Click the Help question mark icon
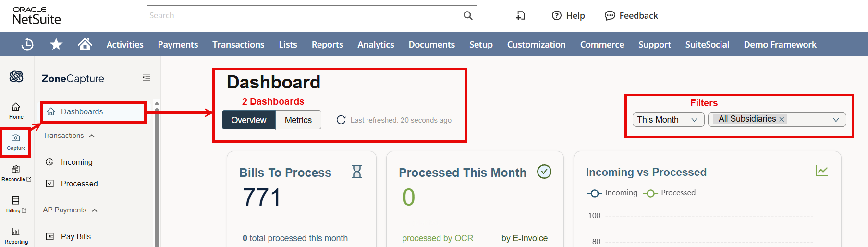Viewport: 868px width, 247px height. [x=556, y=15]
